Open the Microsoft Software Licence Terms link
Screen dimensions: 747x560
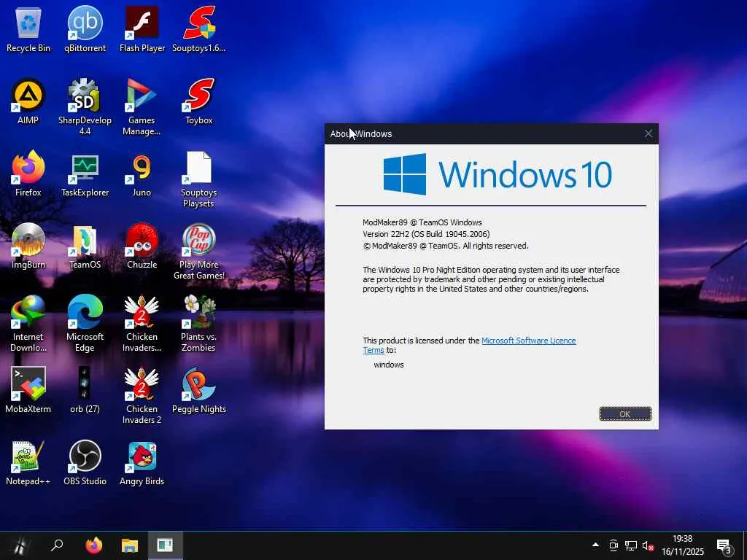[x=528, y=341]
